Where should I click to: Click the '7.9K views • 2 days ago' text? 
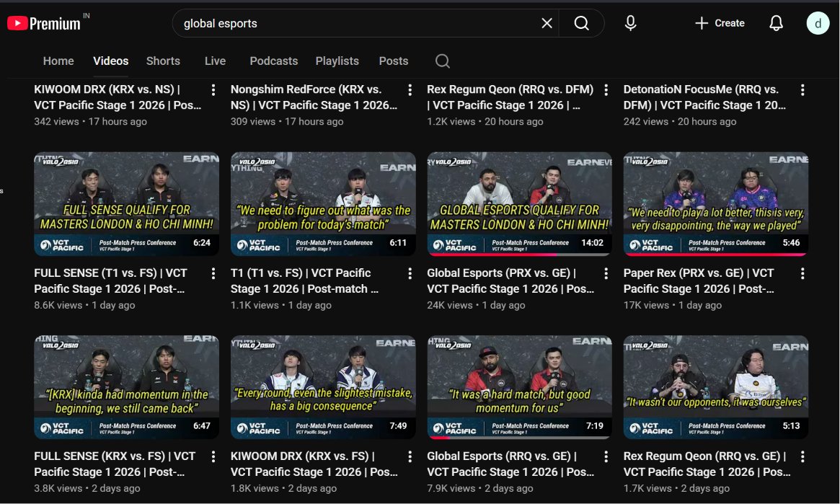tap(480, 488)
